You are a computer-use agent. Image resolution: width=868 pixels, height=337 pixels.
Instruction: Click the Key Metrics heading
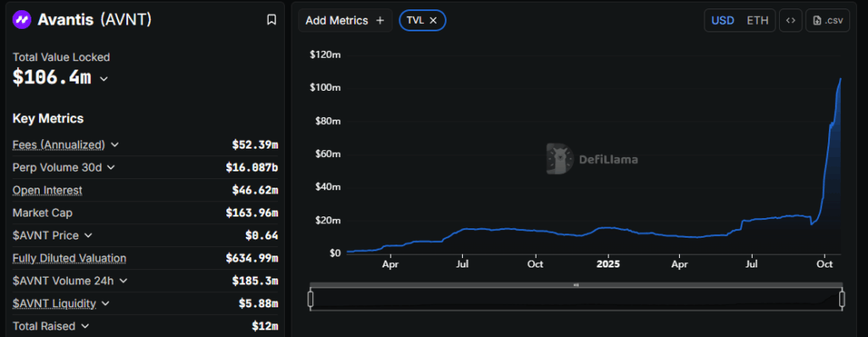[48, 119]
